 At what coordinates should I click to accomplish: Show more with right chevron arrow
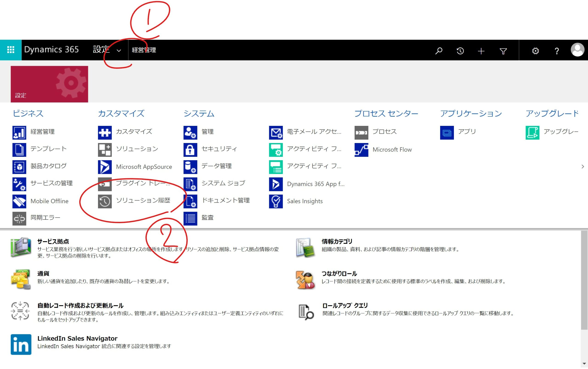[583, 166]
